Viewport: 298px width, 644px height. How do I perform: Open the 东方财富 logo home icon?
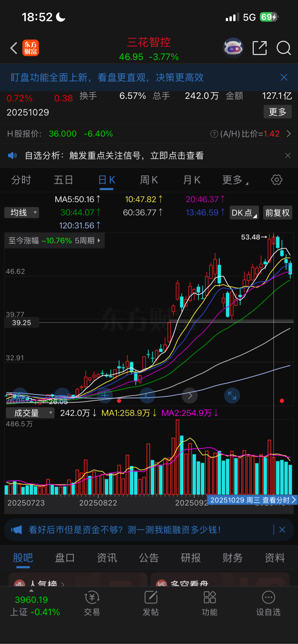[x=31, y=48]
